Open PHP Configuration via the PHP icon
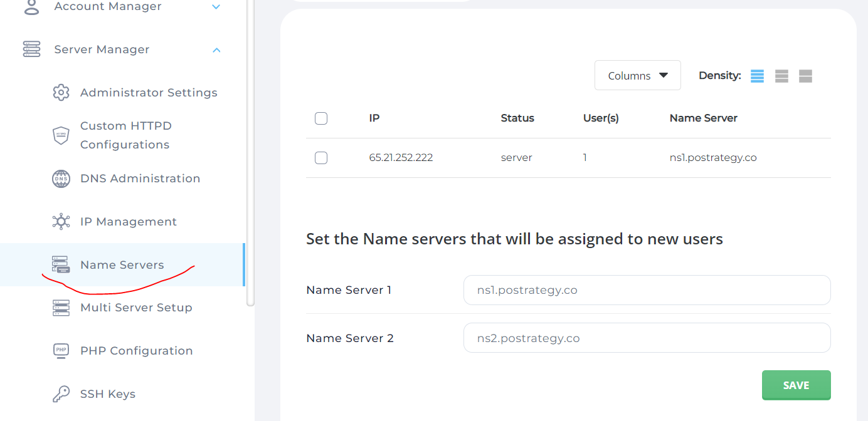The image size is (868, 421). point(61,350)
